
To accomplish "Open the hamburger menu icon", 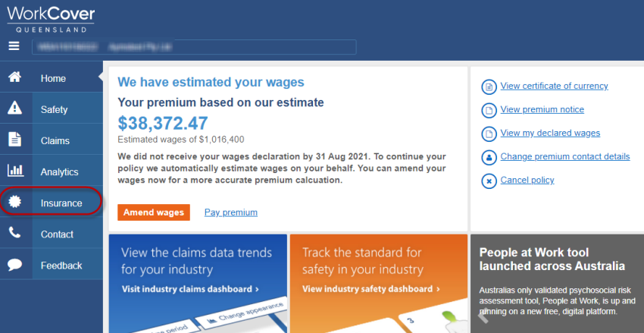I will pyautogui.click(x=14, y=46).
